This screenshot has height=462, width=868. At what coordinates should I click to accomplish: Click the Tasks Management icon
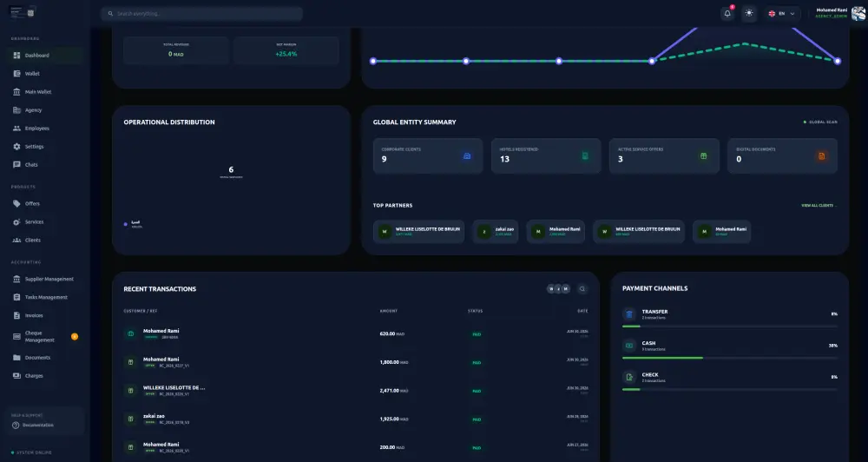tap(16, 297)
